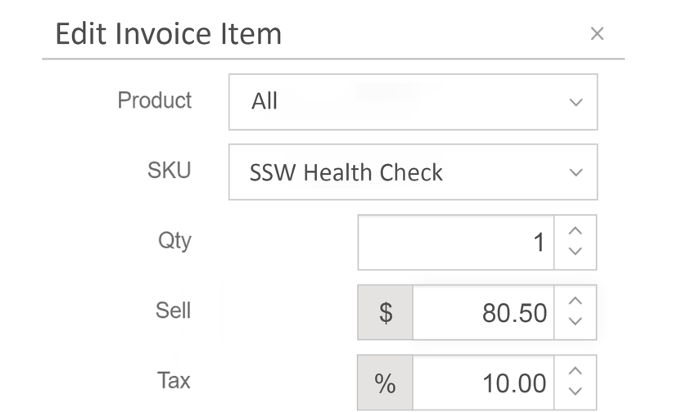
Task: Click the Sell price field showing 80.50
Action: (482, 312)
